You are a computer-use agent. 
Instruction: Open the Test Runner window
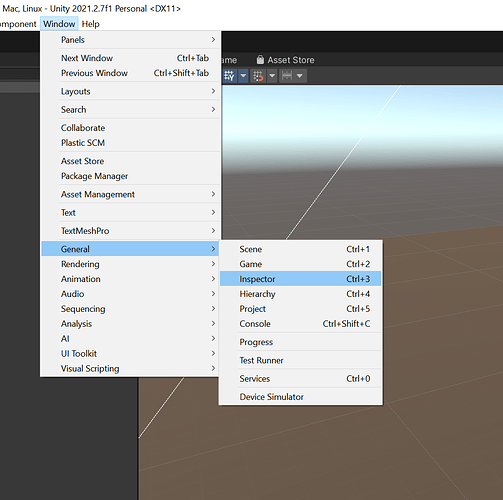pyautogui.click(x=300, y=360)
